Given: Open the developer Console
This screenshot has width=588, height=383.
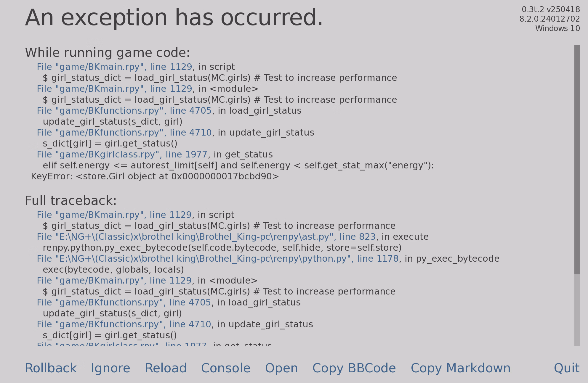Looking at the screenshot, I should point(226,368).
